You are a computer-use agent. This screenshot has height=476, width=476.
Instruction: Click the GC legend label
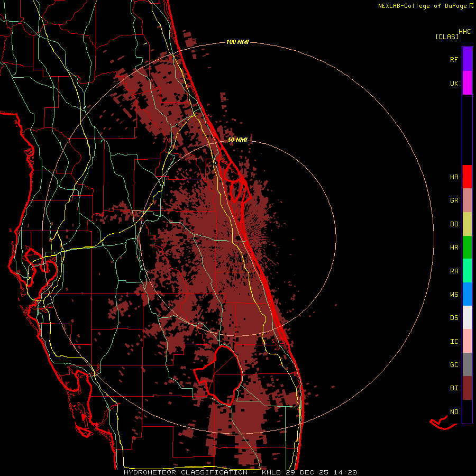(x=454, y=364)
